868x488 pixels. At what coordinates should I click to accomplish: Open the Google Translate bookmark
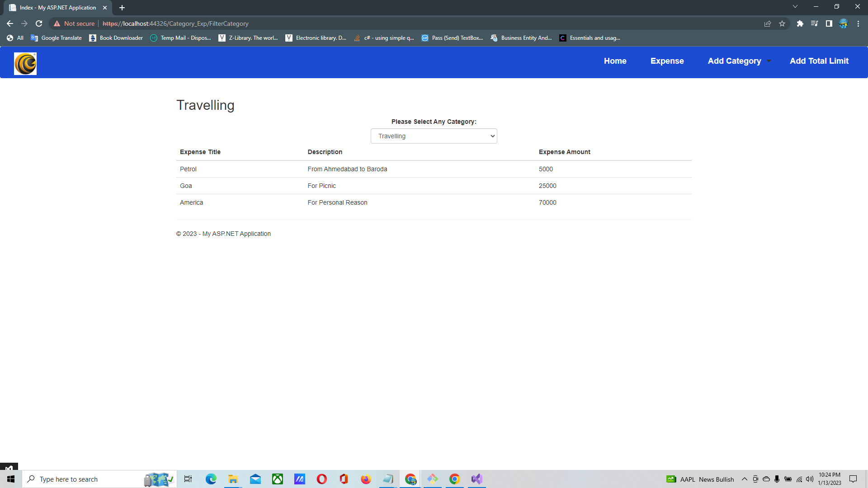[x=56, y=38]
